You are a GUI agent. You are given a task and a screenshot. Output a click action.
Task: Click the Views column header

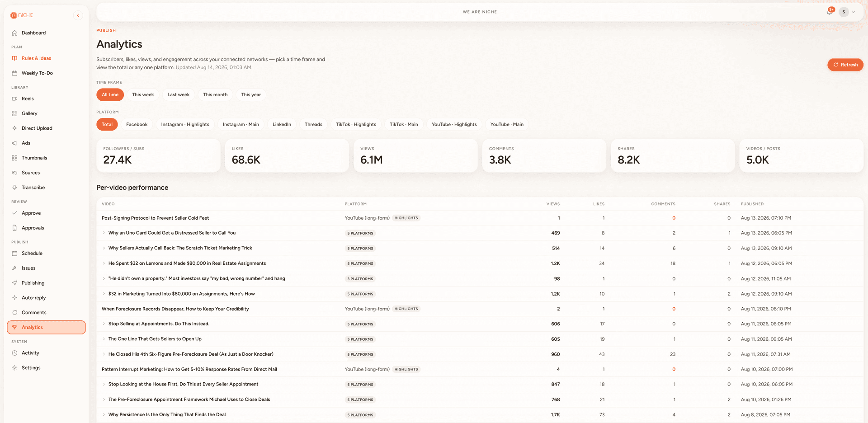pos(553,204)
